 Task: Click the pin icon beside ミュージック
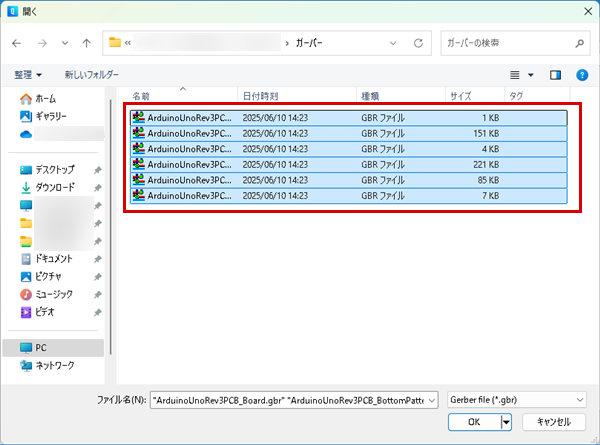[x=98, y=295]
